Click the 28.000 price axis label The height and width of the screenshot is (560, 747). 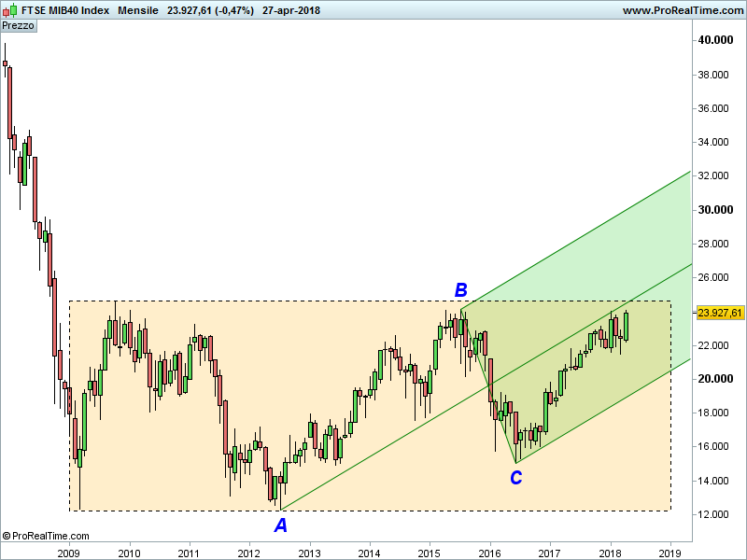(x=713, y=244)
